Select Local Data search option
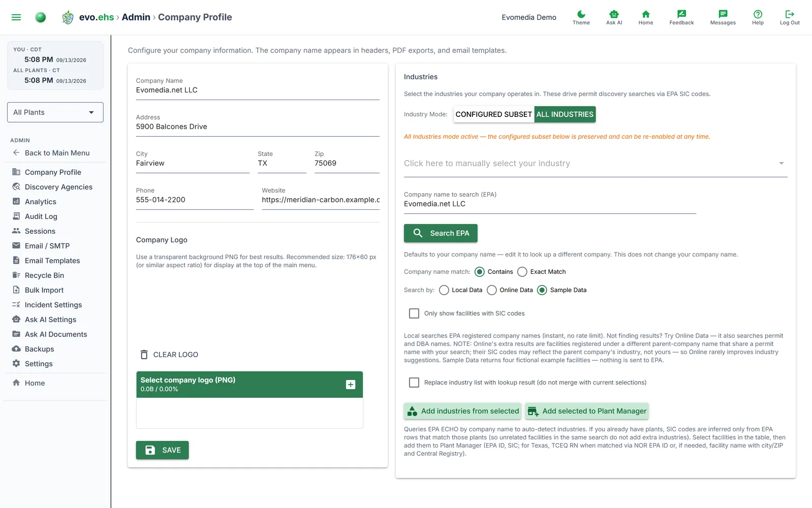Image resolution: width=812 pixels, height=508 pixels. click(444, 290)
